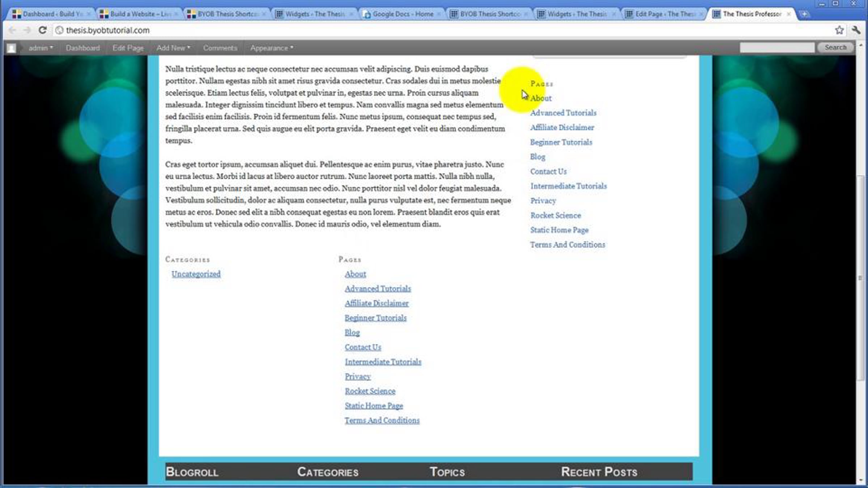
Task: Click the vertical scrollbar thumb
Action: tap(860, 278)
